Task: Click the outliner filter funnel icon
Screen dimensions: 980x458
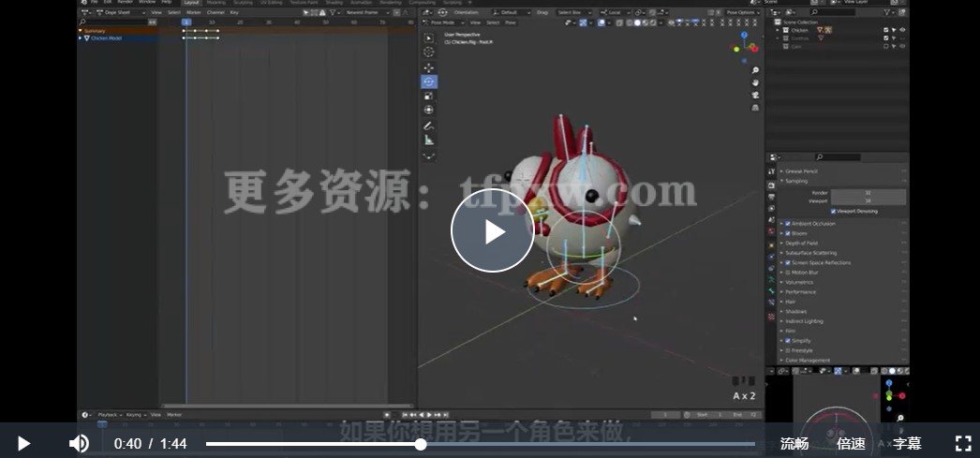Action: (x=889, y=12)
